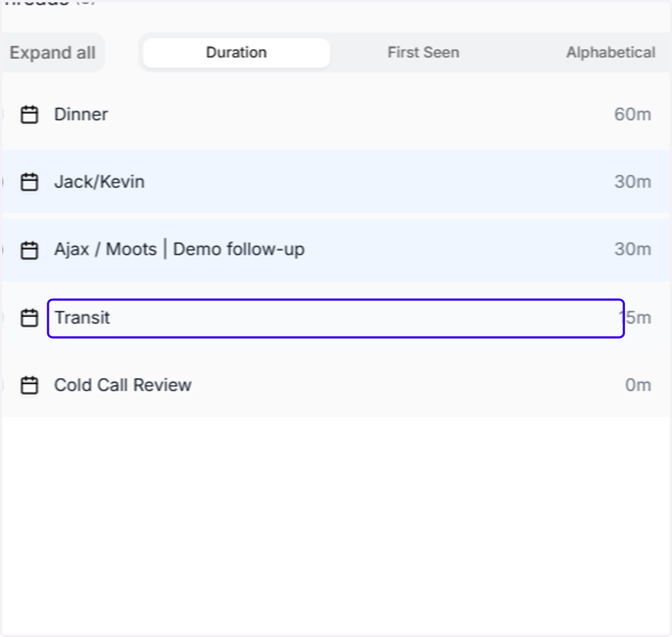672x637 pixels.
Task: Click the Expand all button
Action: pyautogui.click(x=52, y=53)
